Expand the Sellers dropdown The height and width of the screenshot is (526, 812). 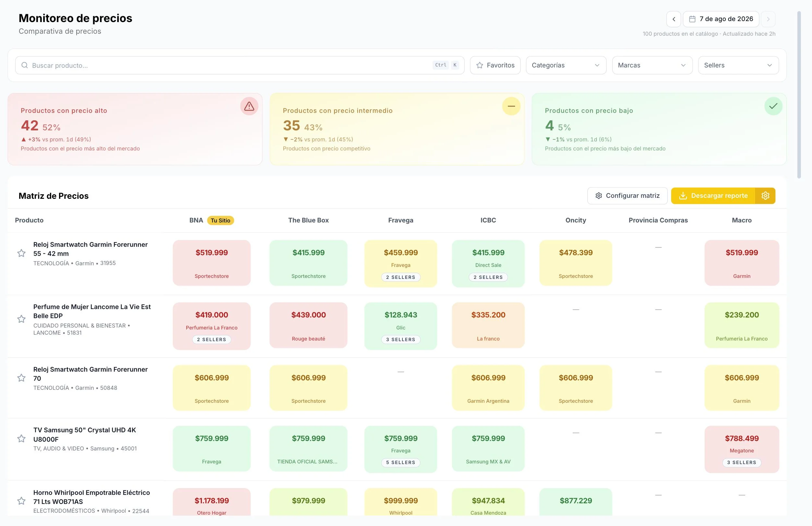click(738, 65)
